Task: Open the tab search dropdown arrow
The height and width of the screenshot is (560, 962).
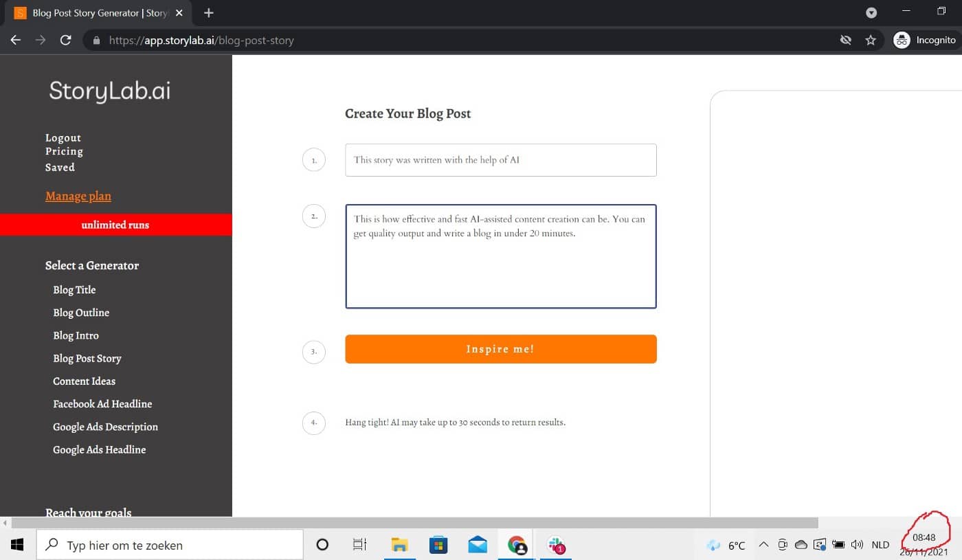Action: pyautogui.click(x=871, y=12)
